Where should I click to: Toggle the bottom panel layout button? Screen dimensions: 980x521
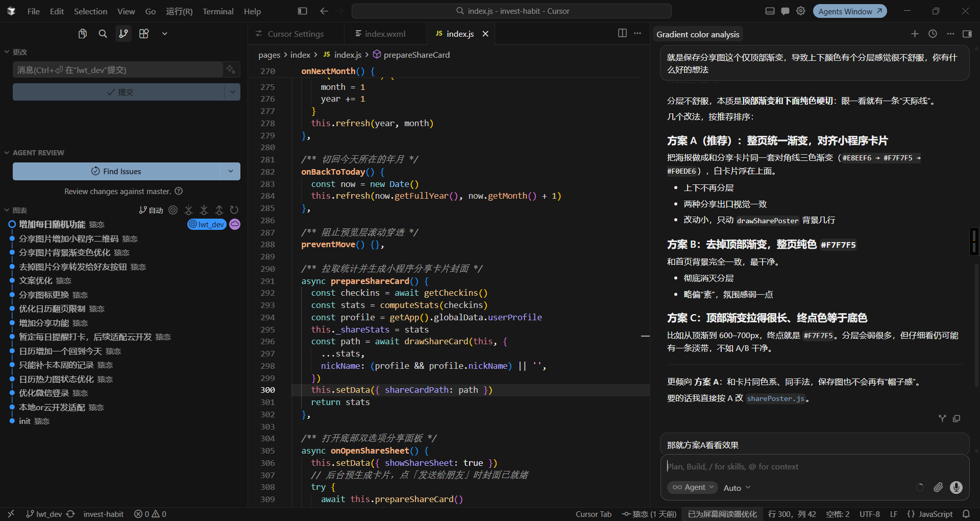770,11
